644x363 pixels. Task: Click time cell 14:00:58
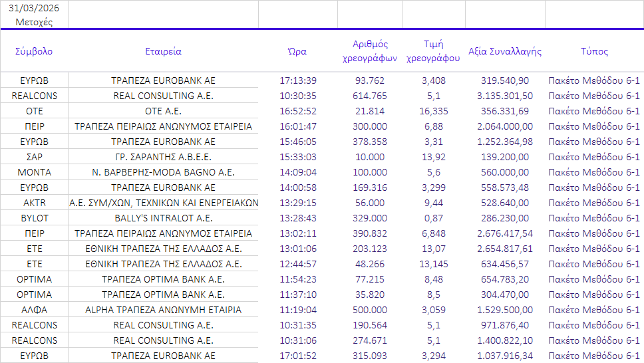pos(298,187)
